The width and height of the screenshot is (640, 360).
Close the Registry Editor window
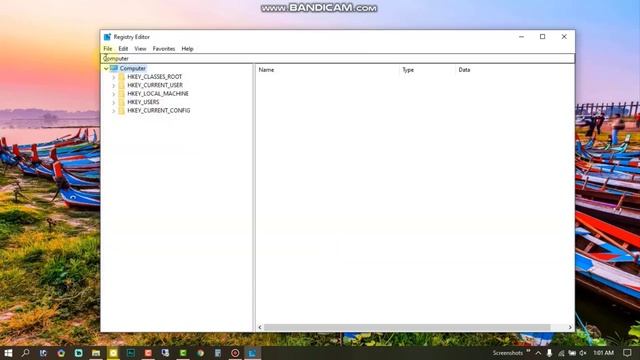point(564,37)
